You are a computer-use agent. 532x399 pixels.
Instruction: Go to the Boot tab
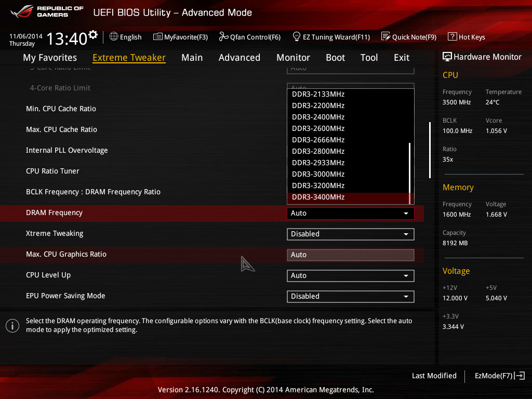coord(335,58)
